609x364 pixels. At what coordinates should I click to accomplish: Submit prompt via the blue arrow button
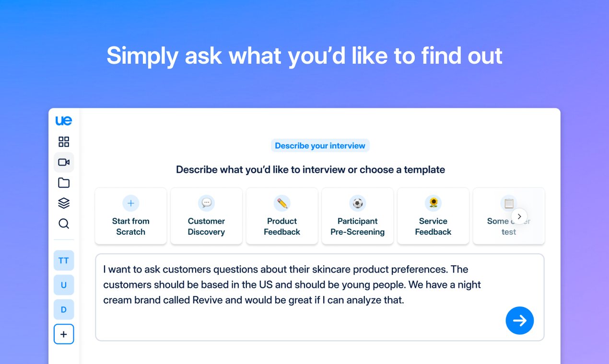tap(520, 320)
